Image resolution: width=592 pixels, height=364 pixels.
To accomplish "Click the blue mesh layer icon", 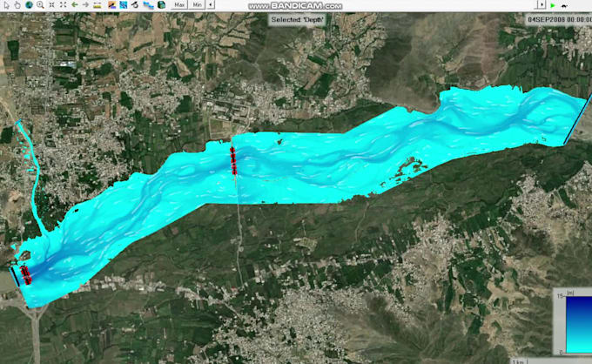I will pyautogui.click(x=124, y=4).
